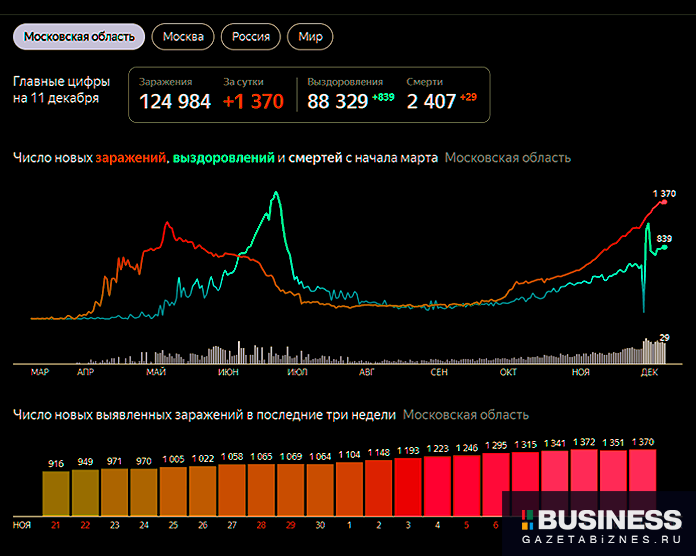Click green endpoint dot labeled 839
The height and width of the screenshot is (556, 696).
click(x=663, y=247)
